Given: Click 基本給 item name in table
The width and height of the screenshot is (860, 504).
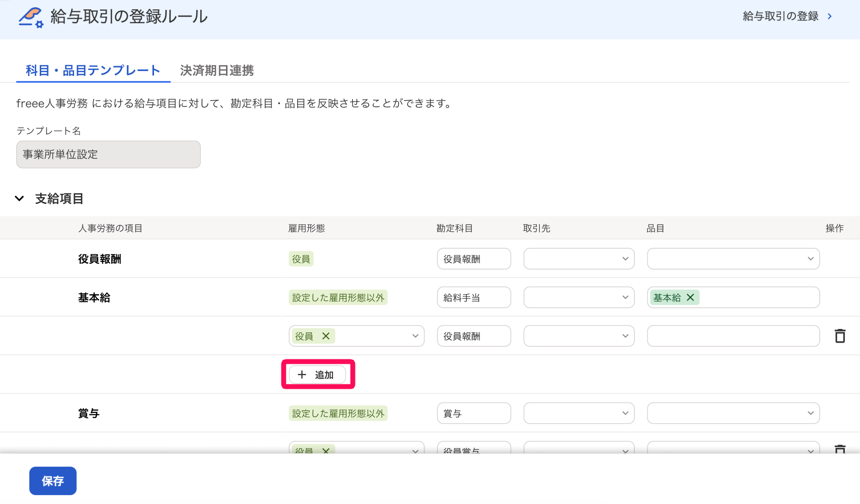Looking at the screenshot, I should coord(94,298).
